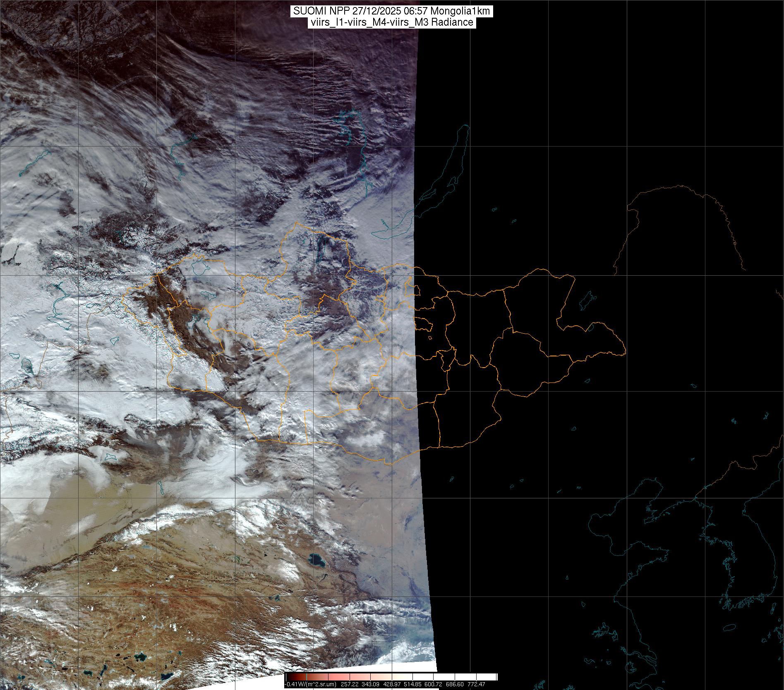
Task: Select the 428.97 colorbar tick label
Action: coord(391,685)
